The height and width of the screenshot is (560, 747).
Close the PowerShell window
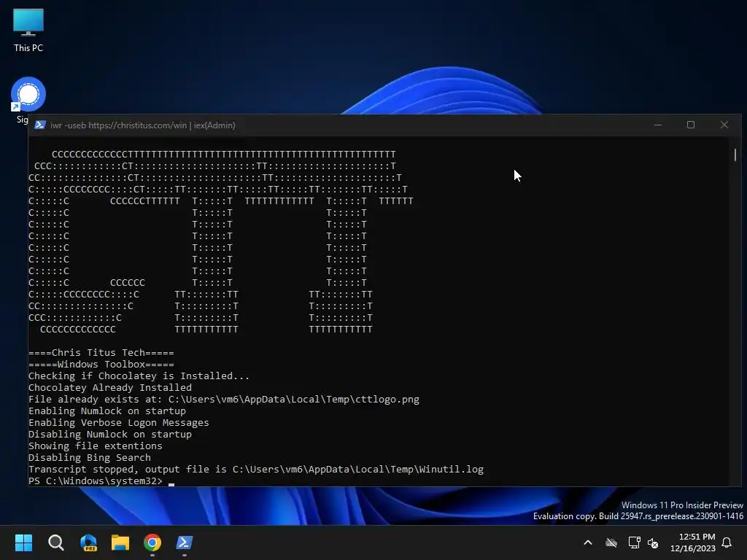(724, 125)
